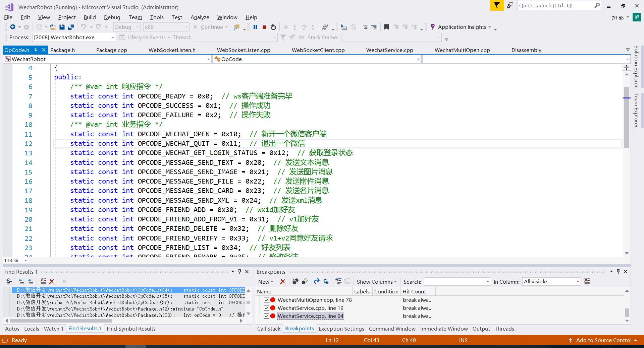Open the Output tab
The image size is (644, 348).
[x=481, y=329]
